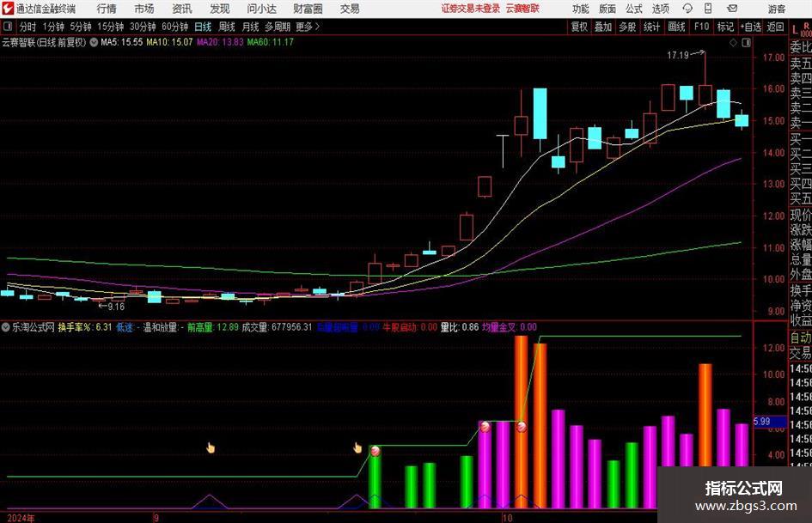Toggle the left panel icon beside 分时
Viewport: 812px width, 523px height.
[8, 27]
